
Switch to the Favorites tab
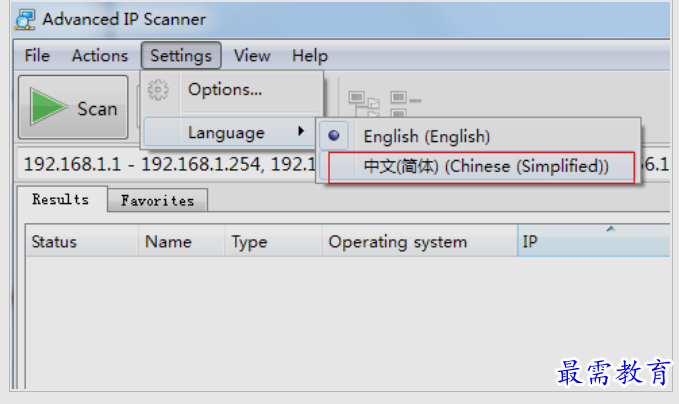[158, 200]
